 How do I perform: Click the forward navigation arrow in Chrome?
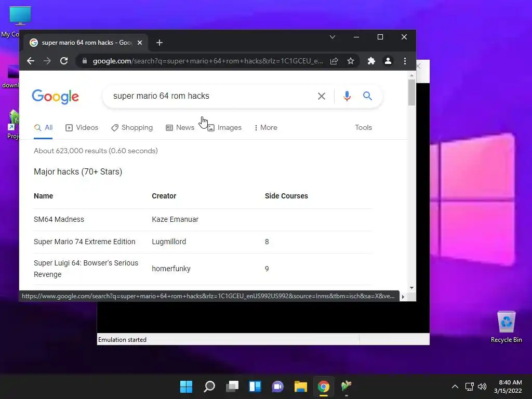[47, 61]
